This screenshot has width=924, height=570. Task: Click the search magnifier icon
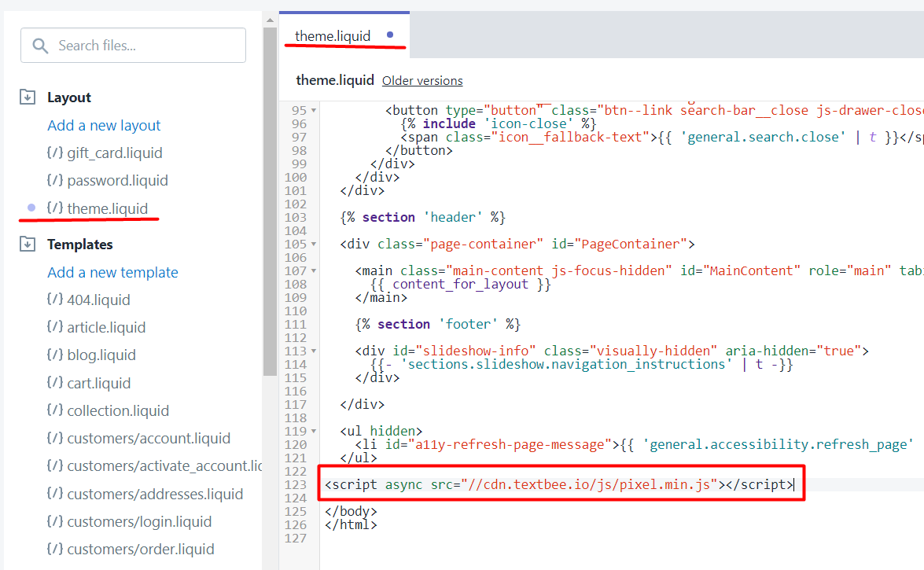tap(40, 46)
